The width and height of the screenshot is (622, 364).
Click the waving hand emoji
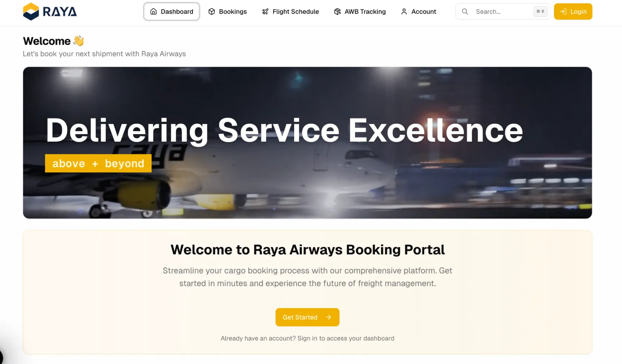click(78, 41)
